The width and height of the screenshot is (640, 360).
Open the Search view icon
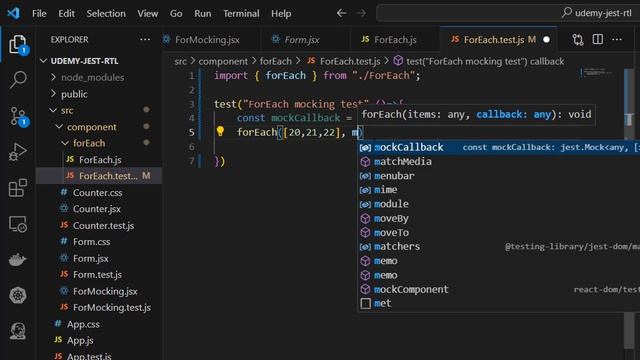click(18, 80)
